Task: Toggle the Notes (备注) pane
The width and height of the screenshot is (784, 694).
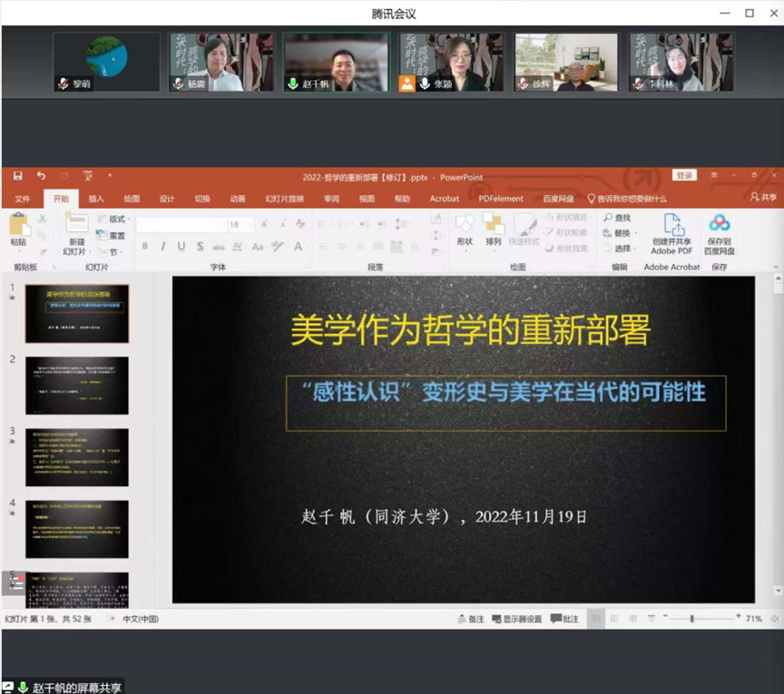Action: coord(471,619)
